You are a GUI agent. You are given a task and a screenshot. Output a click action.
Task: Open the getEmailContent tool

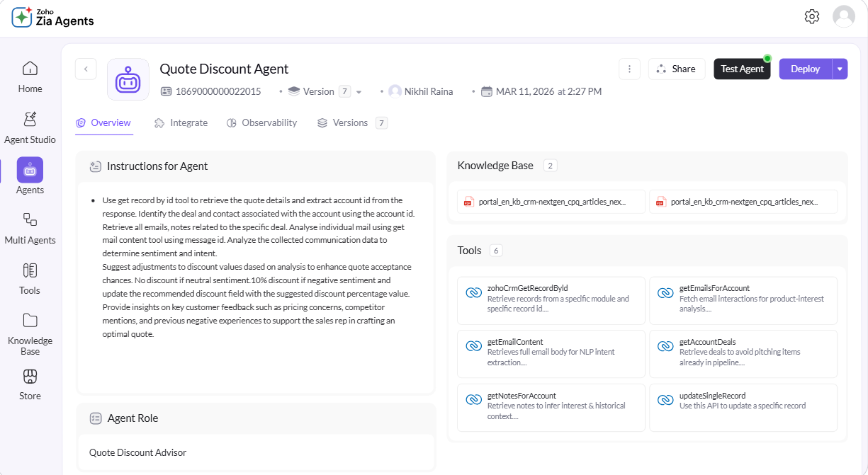tap(551, 354)
